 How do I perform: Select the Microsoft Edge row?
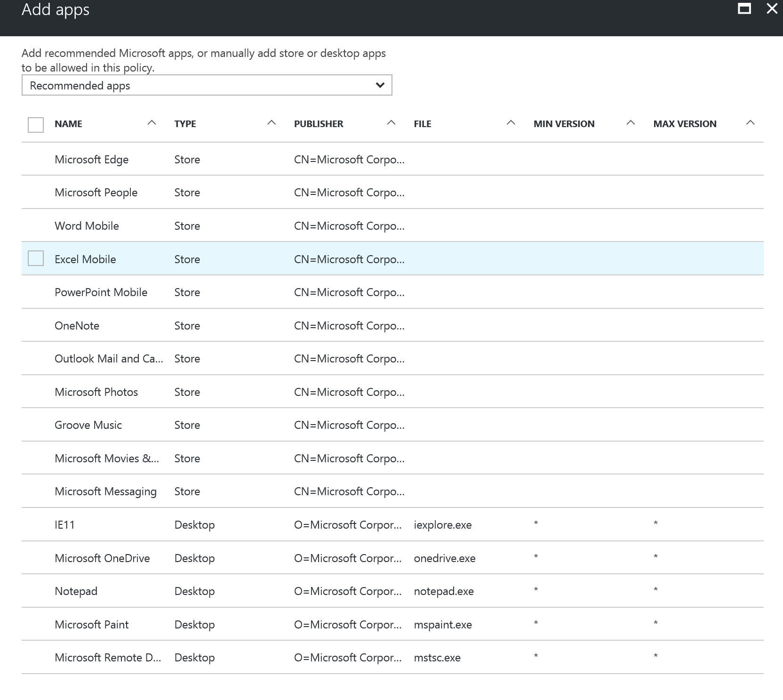coord(92,160)
